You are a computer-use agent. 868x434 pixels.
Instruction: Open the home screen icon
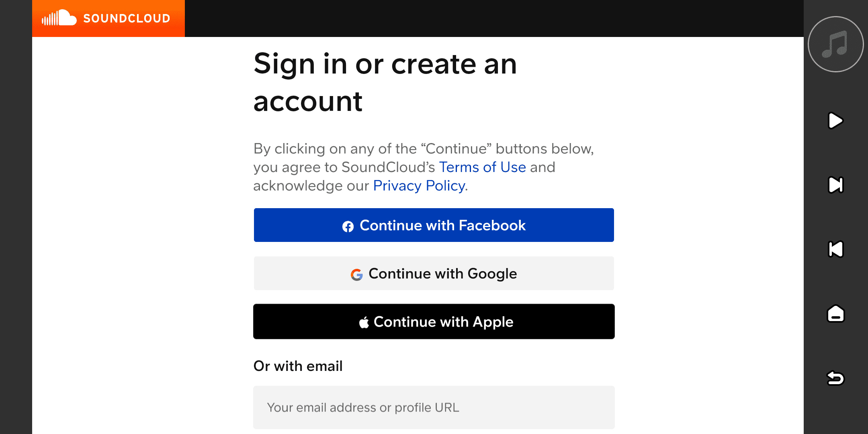835,314
